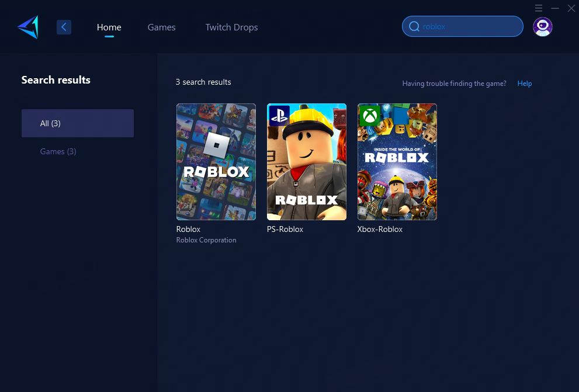Select the Games (3) filter
579x392 pixels.
(58, 151)
